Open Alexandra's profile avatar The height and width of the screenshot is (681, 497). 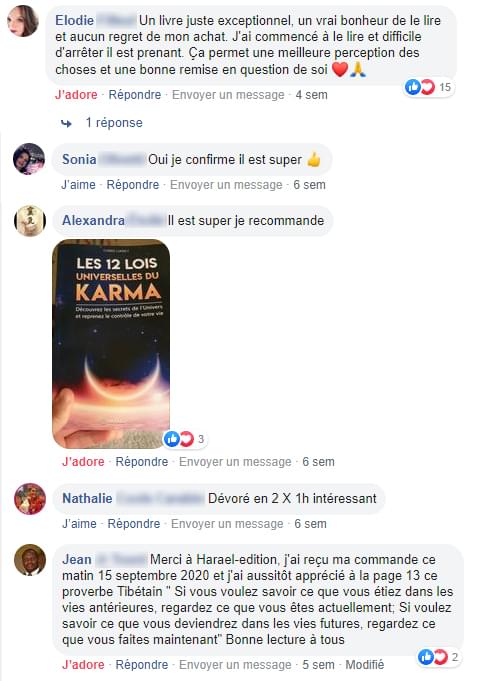point(30,221)
